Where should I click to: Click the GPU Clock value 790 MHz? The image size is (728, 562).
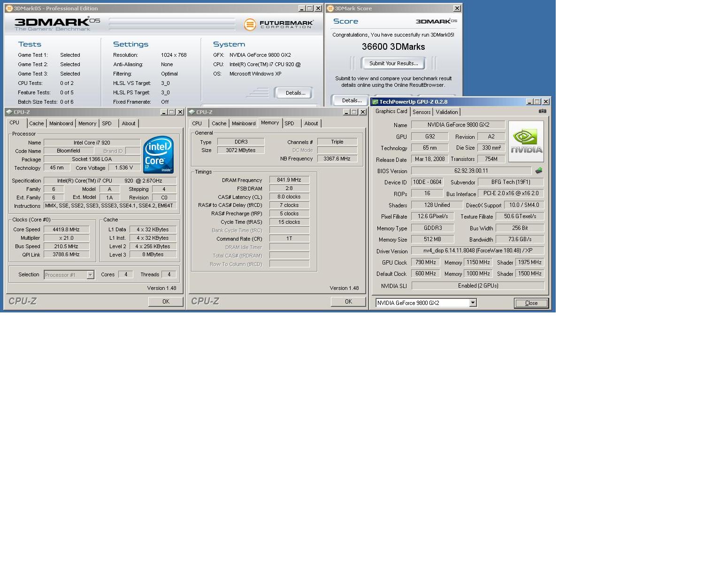(x=426, y=262)
